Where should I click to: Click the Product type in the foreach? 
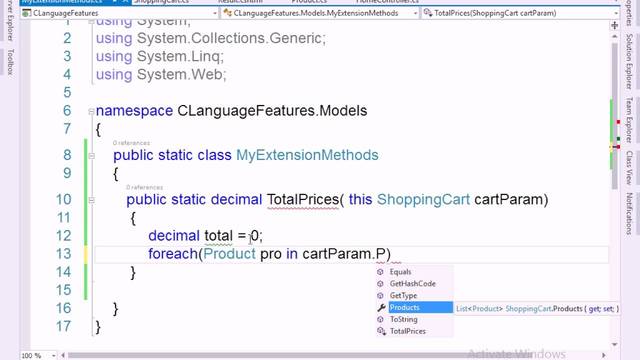tap(229, 254)
